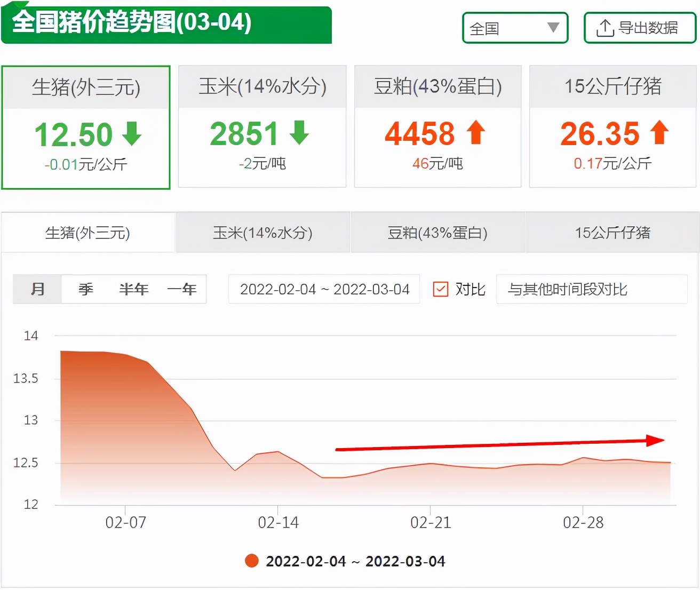Click the orange up arrow beside 4458
The height and width of the screenshot is (590, 700).
click(476, 132)
